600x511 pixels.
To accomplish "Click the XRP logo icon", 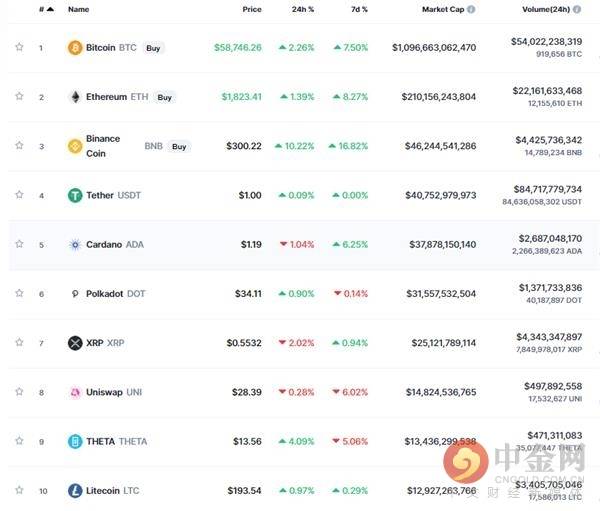I will pyautogui.click(x=75, y=343).
